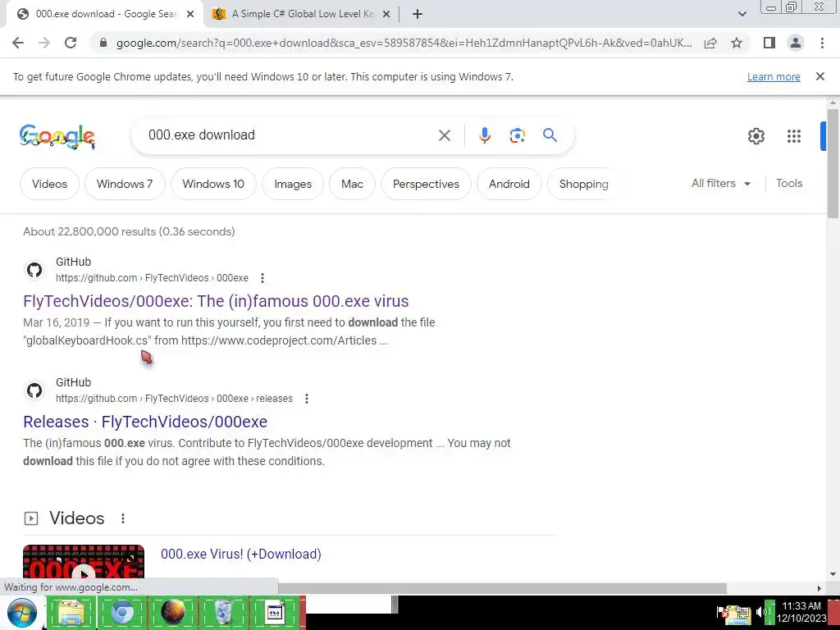840x630 pixels.
Task: Close the 000.exe download tab
Action: tap(190, 14)
